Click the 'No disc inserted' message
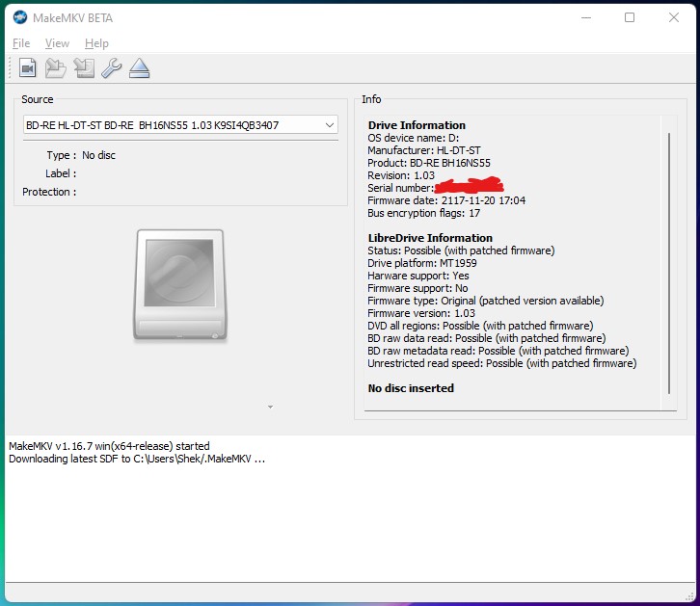Screen dimensions: 700x606 [411, 388]
